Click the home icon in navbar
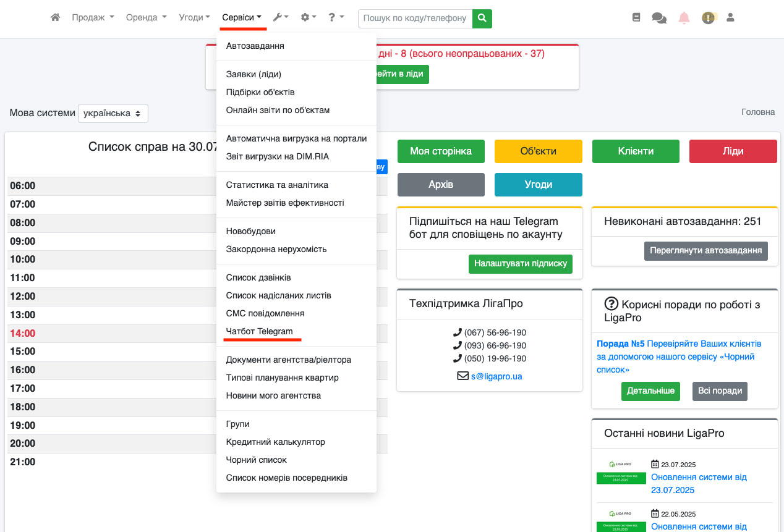Image resolution: width=784 pixels, height=532 pixels. coord(55,18)
